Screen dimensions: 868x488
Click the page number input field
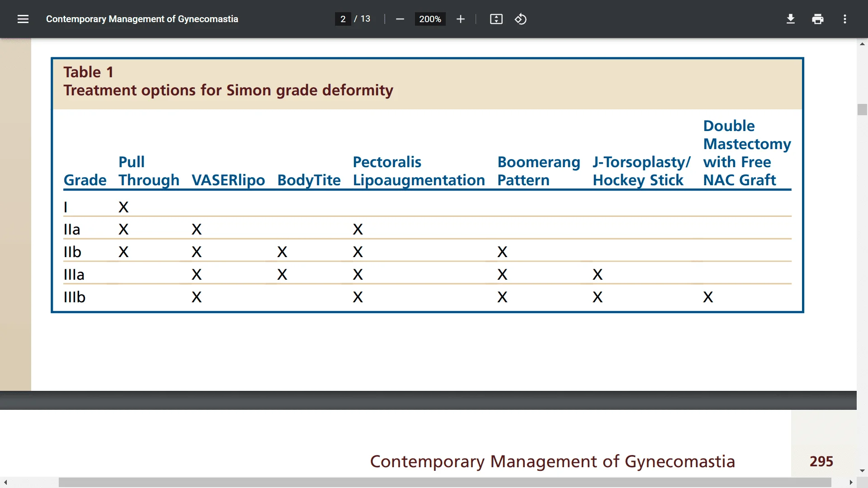(x=343, y=19)
